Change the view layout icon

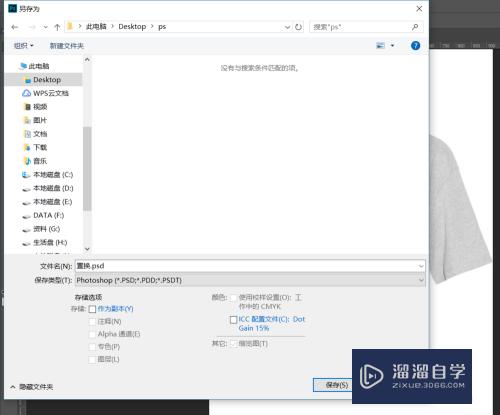point(380,46)
